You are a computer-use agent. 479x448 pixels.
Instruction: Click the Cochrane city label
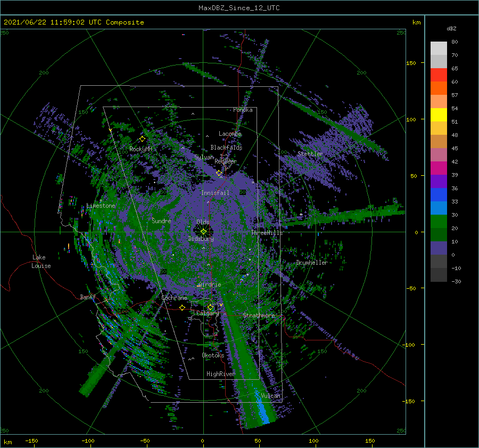click(x=174, y=298)
